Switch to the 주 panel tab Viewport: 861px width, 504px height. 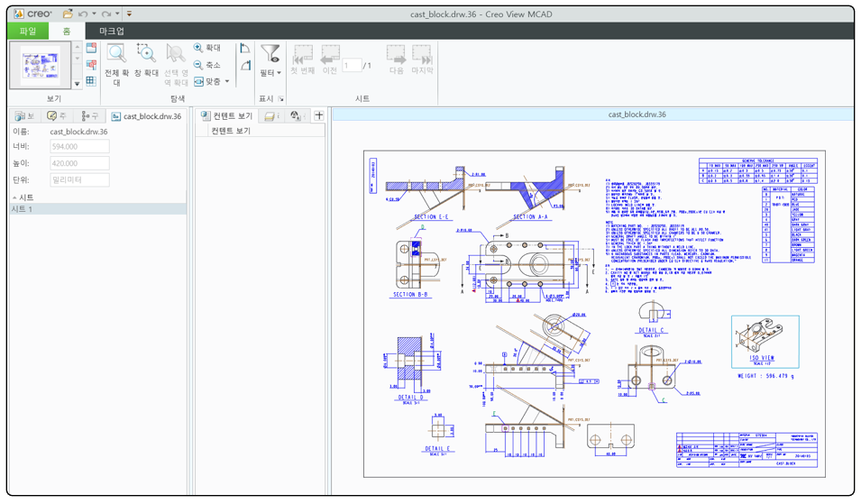57,115
